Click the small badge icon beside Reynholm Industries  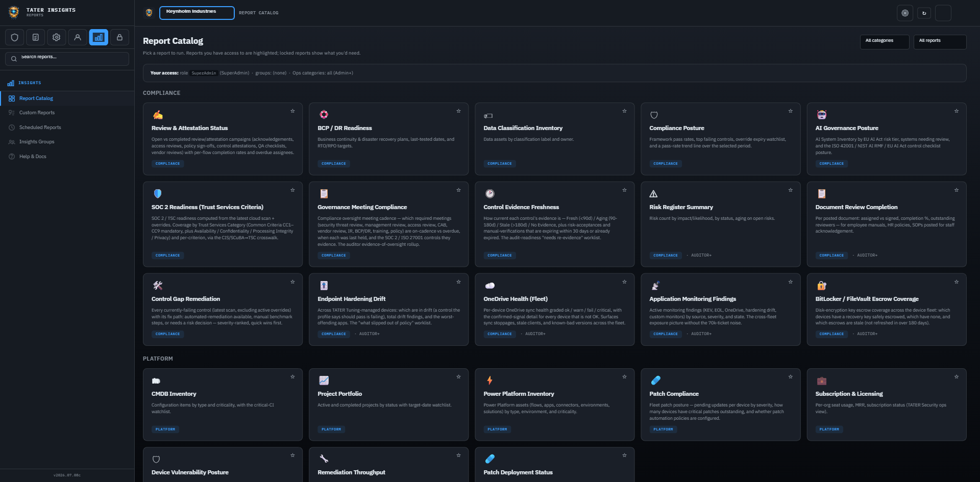click(x=149, y=13)
